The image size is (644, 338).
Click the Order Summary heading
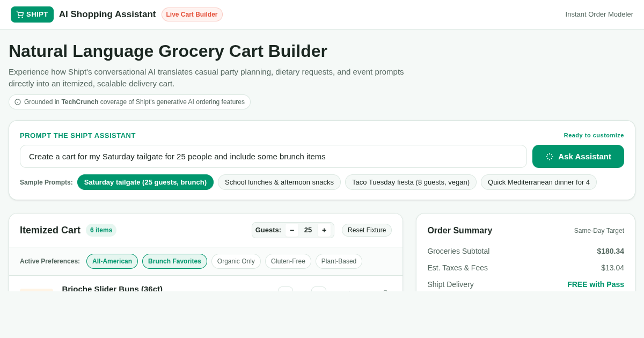coord(460,231)
